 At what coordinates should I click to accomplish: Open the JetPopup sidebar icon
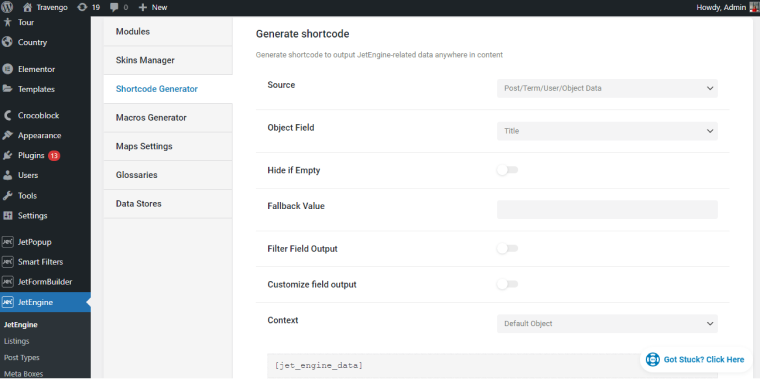coord(7,242)
